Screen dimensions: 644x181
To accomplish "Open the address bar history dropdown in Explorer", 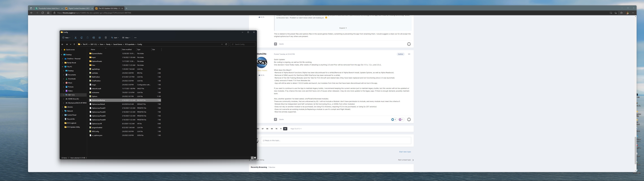I will [x=222, y=44].
